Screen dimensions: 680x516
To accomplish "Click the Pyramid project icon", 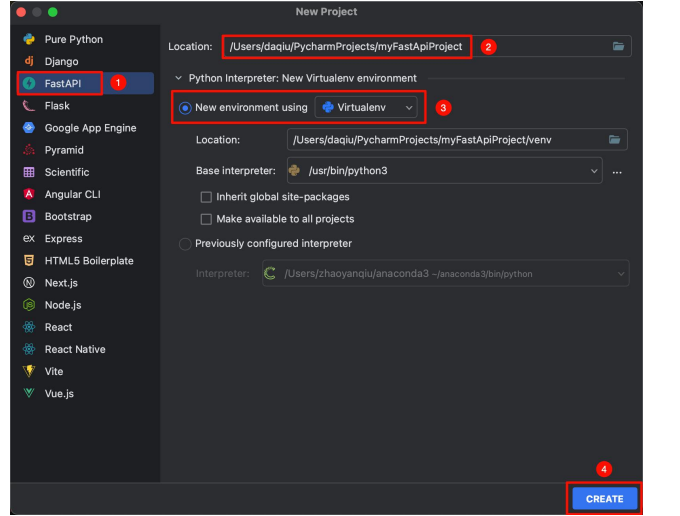I will (29, 150).
